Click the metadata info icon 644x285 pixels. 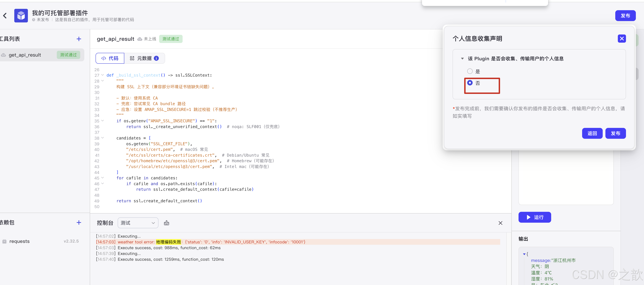coord(157,58)
